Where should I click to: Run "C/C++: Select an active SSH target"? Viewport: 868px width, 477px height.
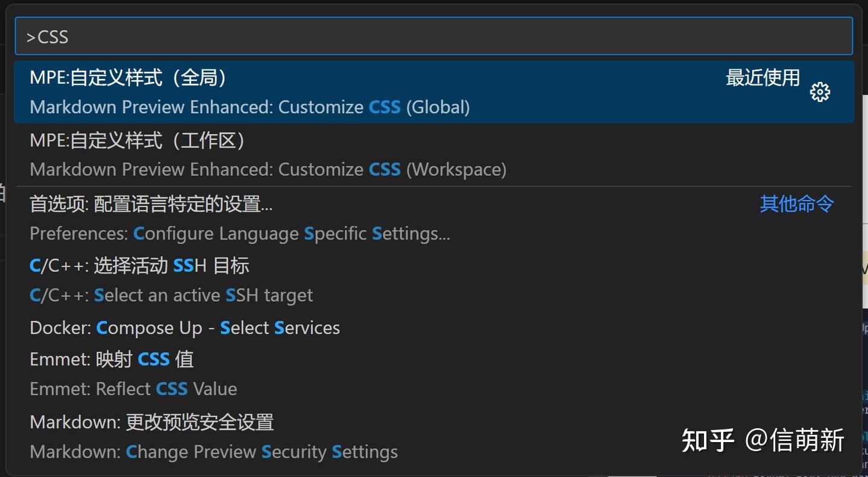[171, 295]
